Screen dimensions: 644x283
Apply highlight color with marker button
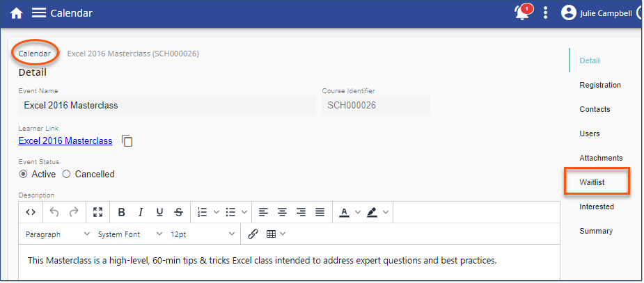point(372,212)
